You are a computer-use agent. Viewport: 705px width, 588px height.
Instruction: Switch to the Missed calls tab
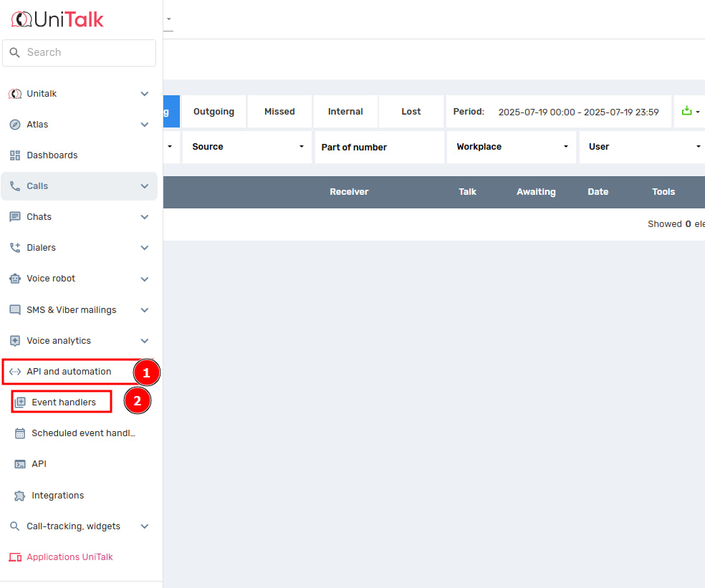[x=279, y=112]
